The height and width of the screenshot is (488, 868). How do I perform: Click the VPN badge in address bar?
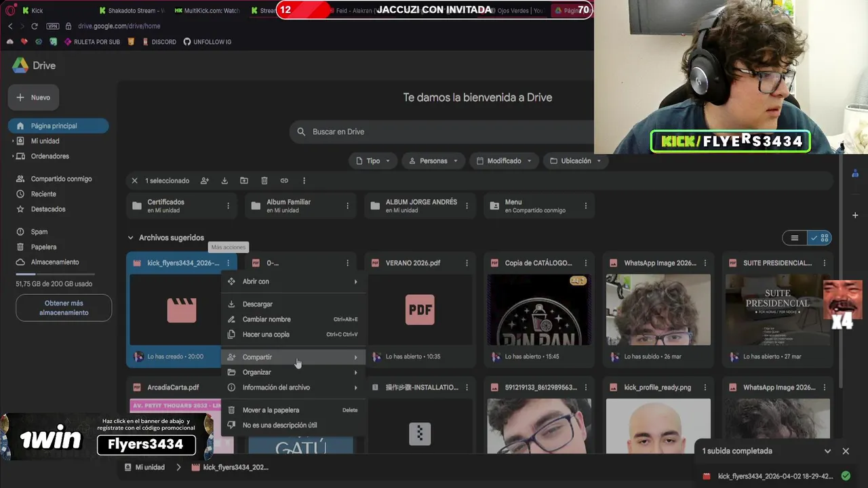click(x=53, y=26)
